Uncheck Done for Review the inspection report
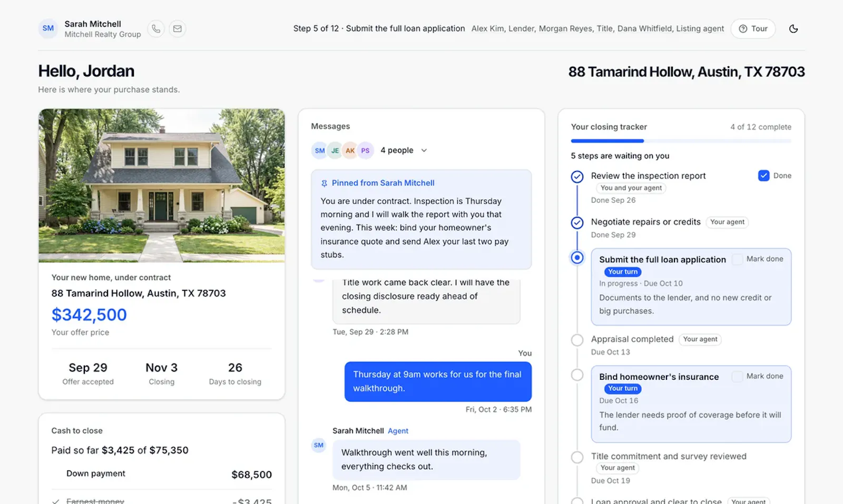Image resolution: width=843 pixels, height=504 pixels. point(763,176)
